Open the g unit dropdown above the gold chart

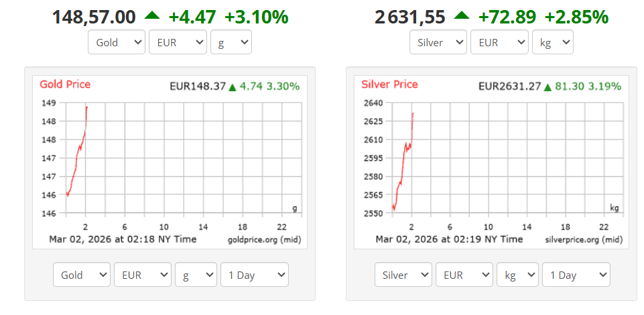(231, 43)
